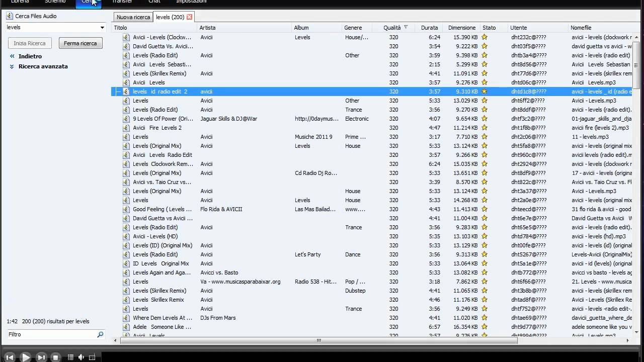Click the horizontal scrollbar thumb under results

[x=318, y=340]
